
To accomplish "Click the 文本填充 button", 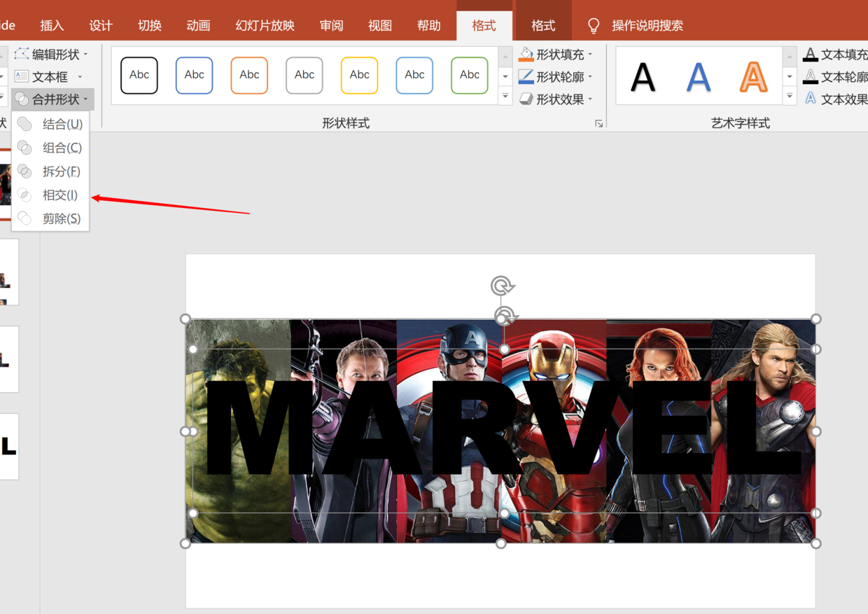I will 835,54.
